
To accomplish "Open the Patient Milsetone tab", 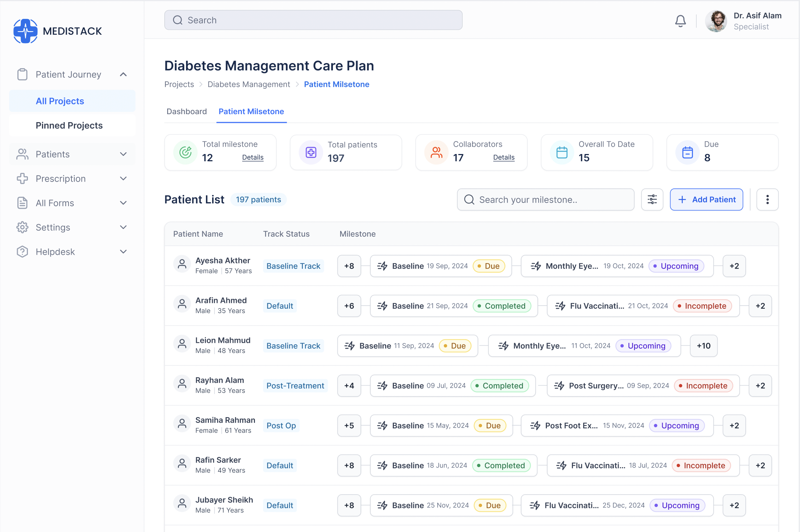I will pos(251,111).
